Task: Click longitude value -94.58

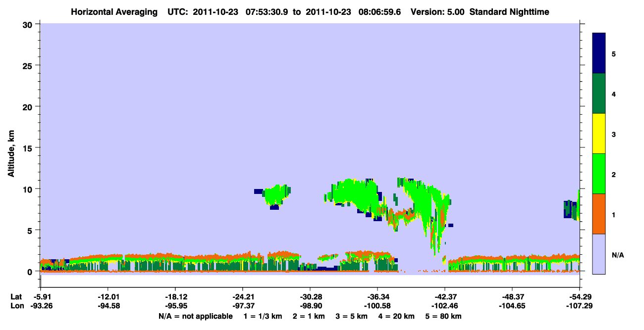Action: 107,306
